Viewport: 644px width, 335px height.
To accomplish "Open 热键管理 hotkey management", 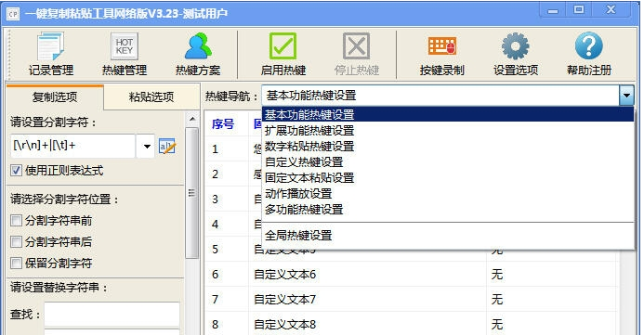I will [124, 55].
